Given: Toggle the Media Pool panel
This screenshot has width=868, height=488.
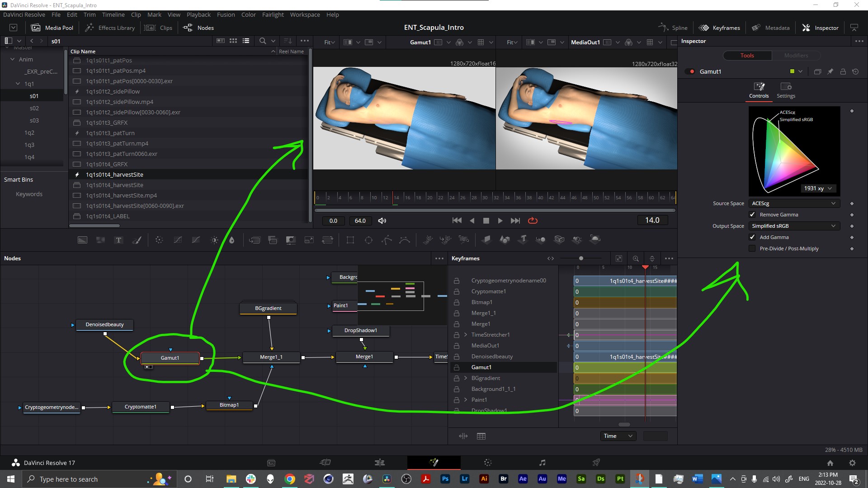Looking at the screenshot, I should [x=52, y=28].
